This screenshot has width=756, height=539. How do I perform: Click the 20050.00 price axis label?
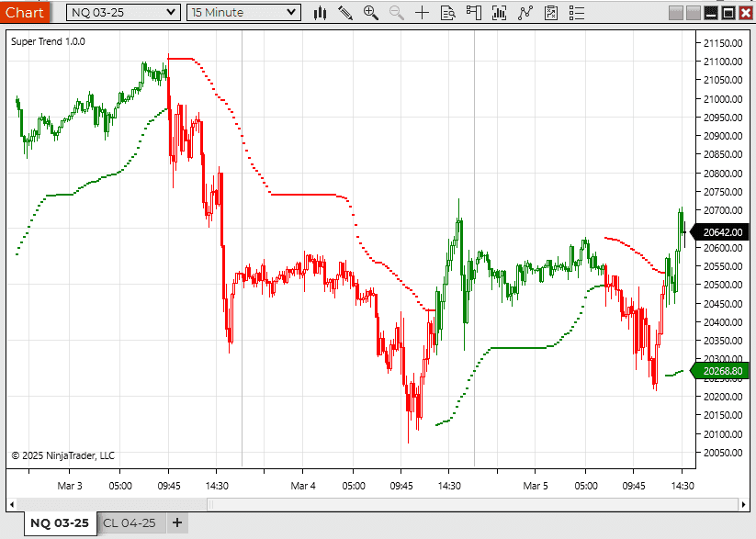[x=723, y=453]
